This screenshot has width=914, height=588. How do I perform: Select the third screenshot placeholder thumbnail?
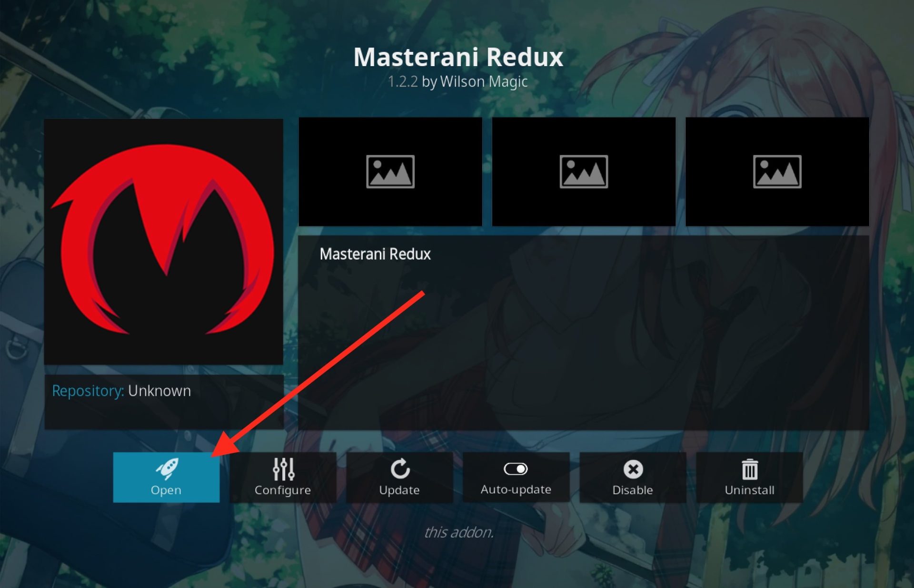pyautogui.click(x=777, y=172)
